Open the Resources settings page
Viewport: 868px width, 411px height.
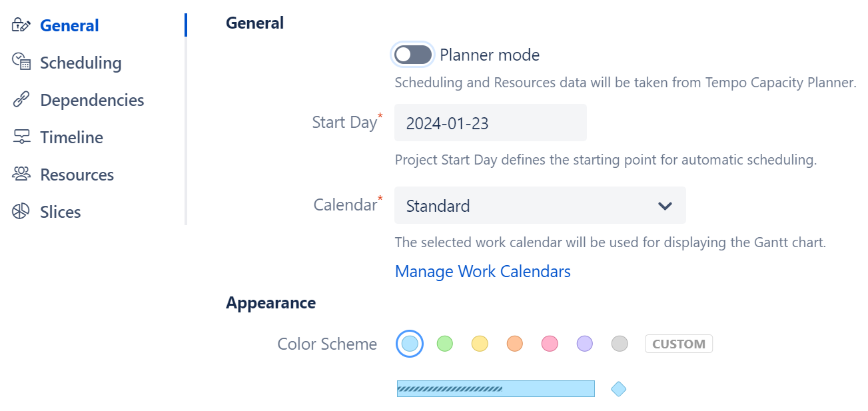77,173
